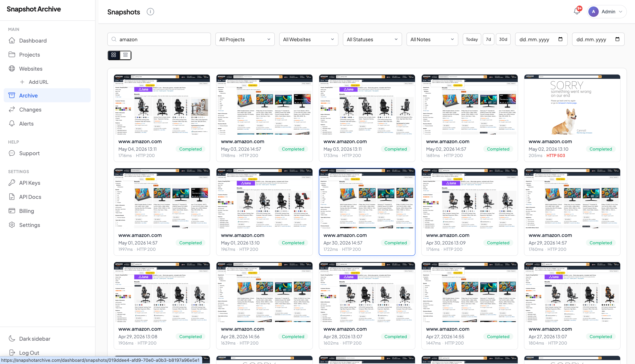Open the Billing card icon
Viewport: 635px width, 364px height.
[12, 211]
